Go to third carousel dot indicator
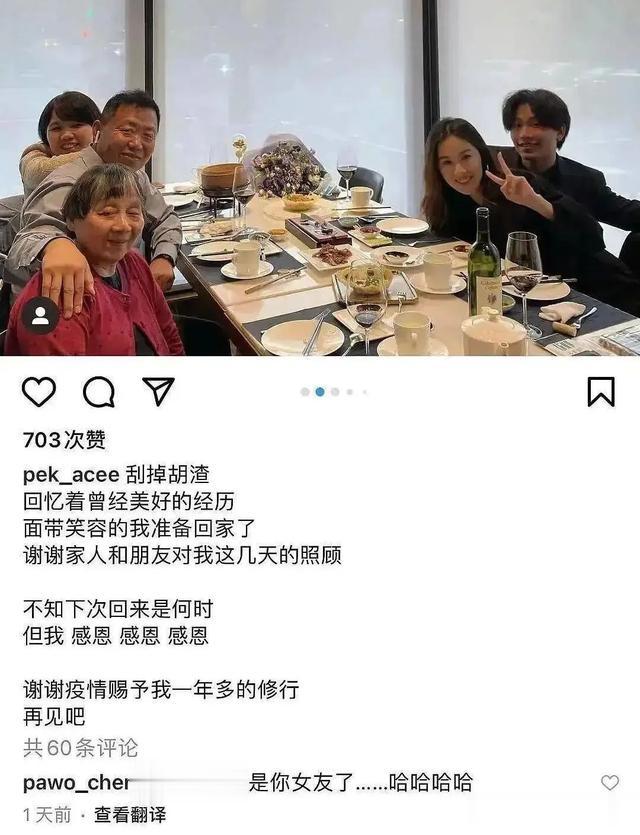Image resolution: width=640 pixels, height=835 pixels. pyautogui.click(x=335, y=392)
